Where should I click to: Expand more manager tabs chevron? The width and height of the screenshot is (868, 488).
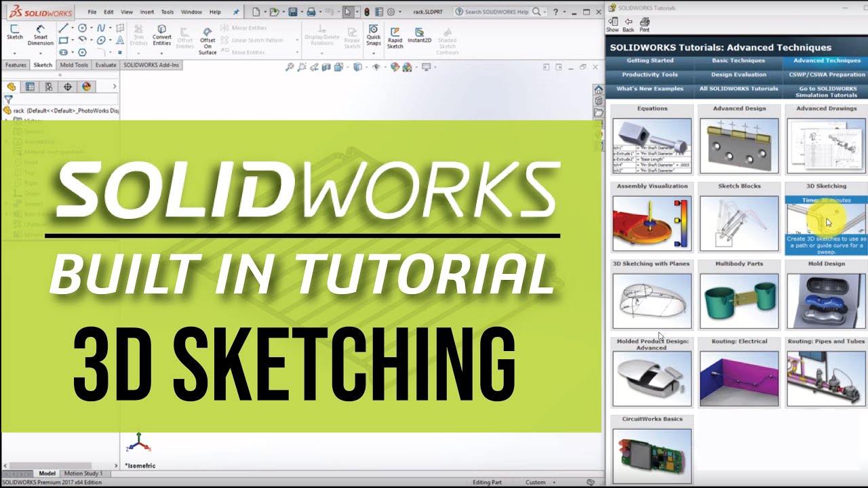[x=114, y=87]
